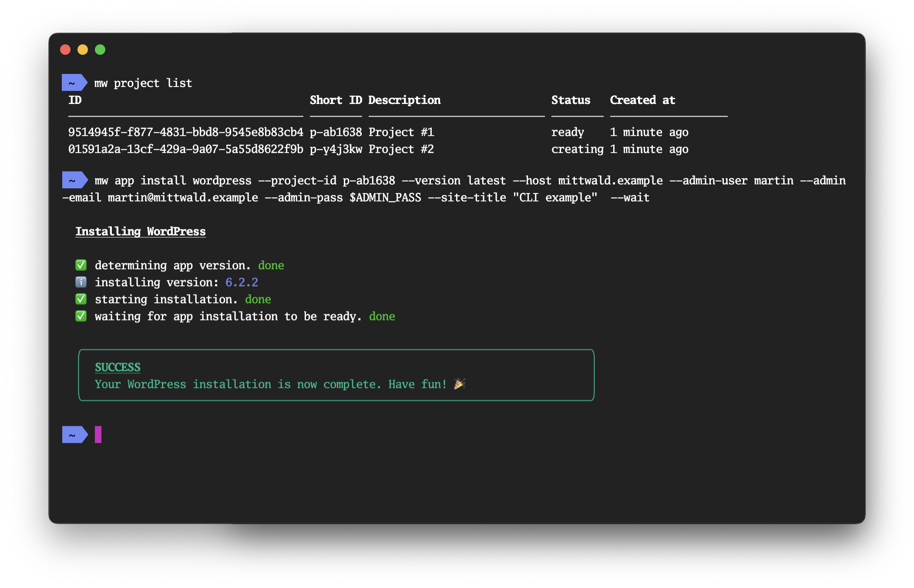
Task: Click the first prompt arrow before mw project list
Action: tap(74, 83)
